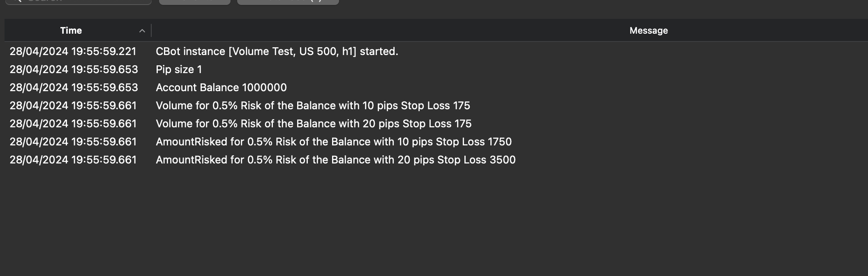Click the timestamp of the AmountRisked 1750 row
Viewport: 868px width, 276px height.
[x=73, y=142]
